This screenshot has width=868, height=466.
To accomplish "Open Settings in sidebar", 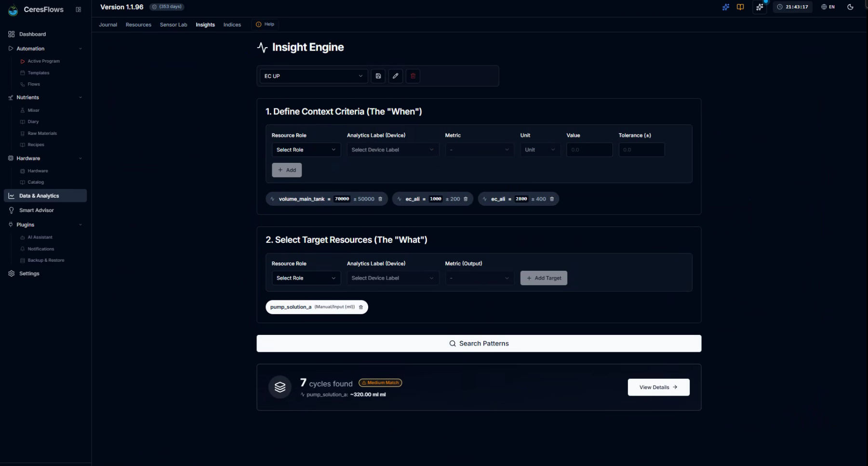I will click(46, 274).
